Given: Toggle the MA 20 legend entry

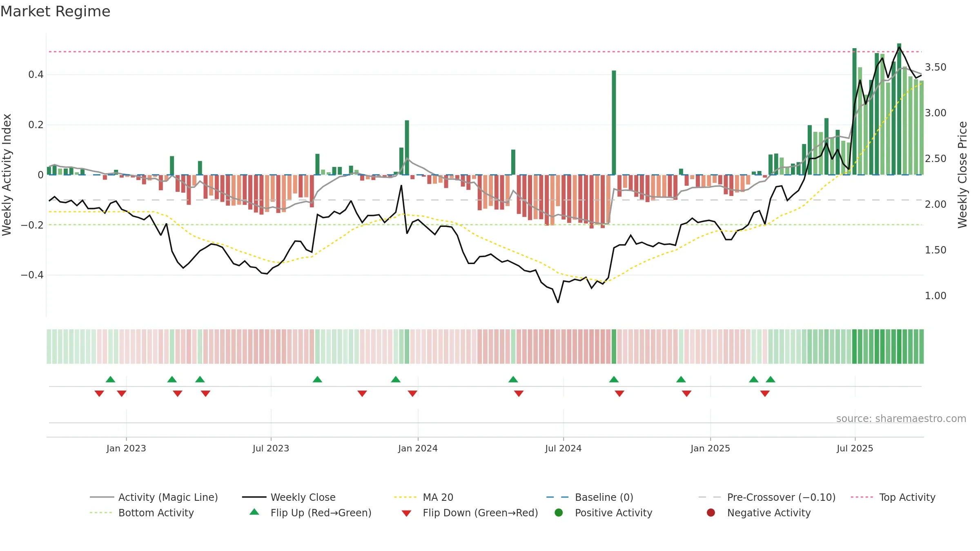Looking at the screenshot, I should [423, 497].
